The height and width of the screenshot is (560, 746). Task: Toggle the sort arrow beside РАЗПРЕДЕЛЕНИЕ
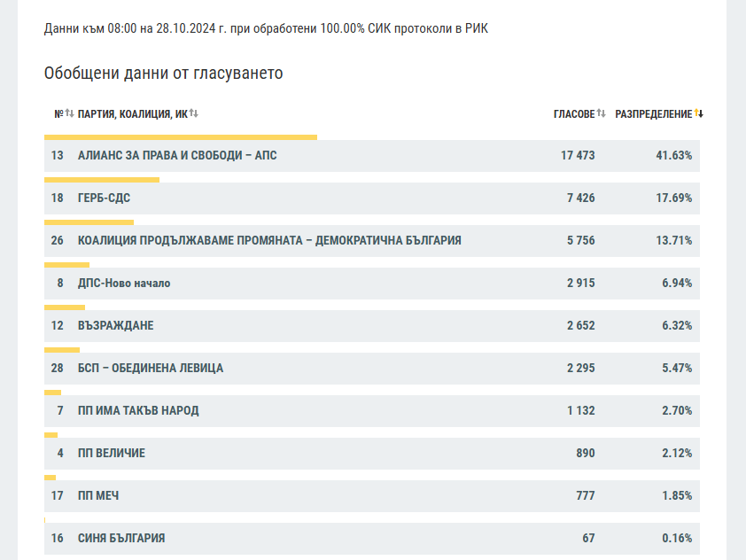(698, 113)
